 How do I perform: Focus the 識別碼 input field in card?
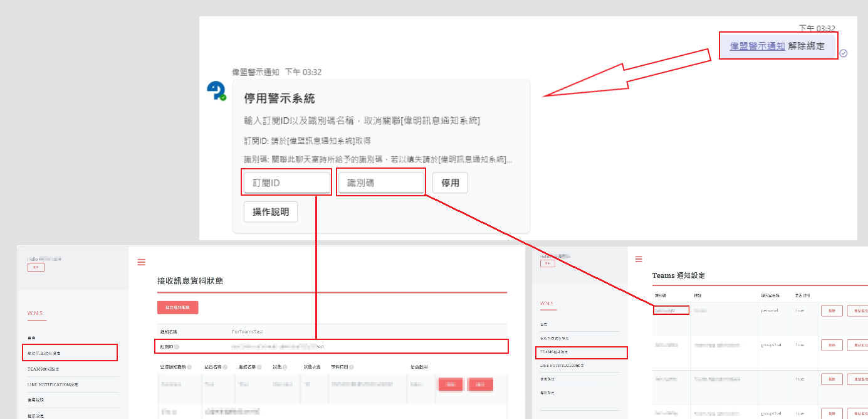pos(381,183)
